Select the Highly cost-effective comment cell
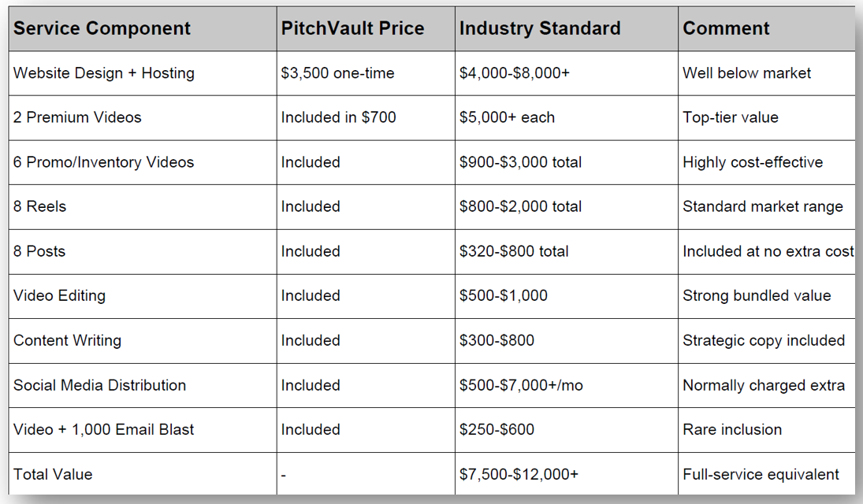The width and height of the screenshot is (863, 504). (767, 162)
